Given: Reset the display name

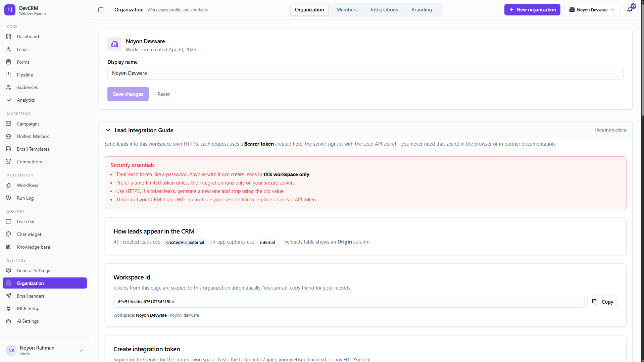Looking at the screenshot, I should coord(163,94).
